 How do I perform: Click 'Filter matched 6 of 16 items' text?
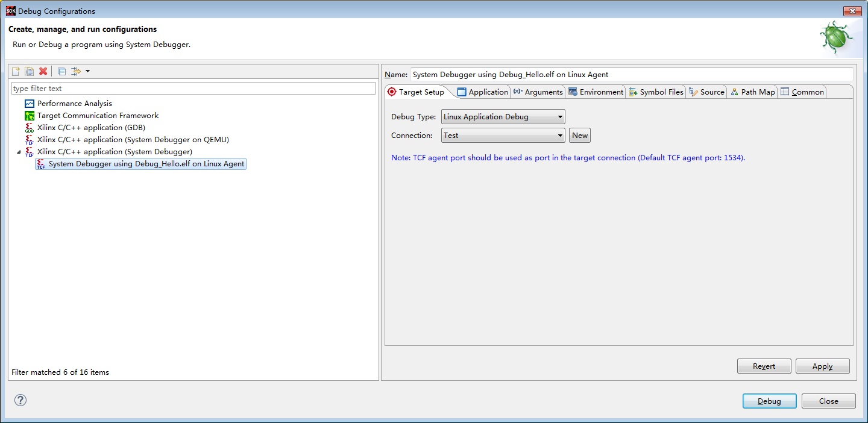point(60,372)
